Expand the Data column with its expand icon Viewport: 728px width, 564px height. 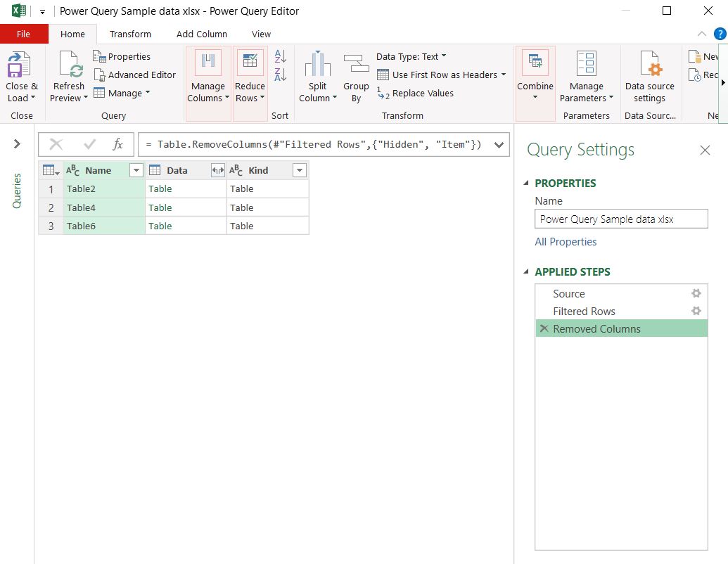[218, 170]
